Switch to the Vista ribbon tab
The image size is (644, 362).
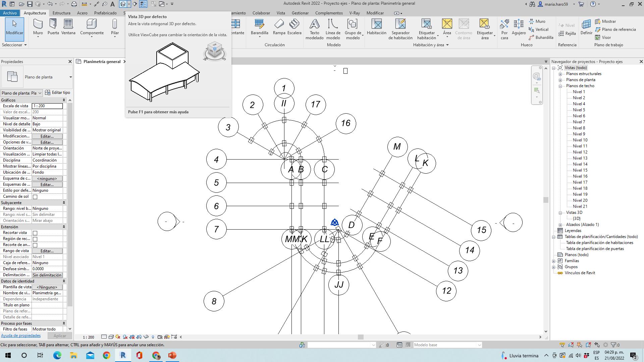(280, 13)
